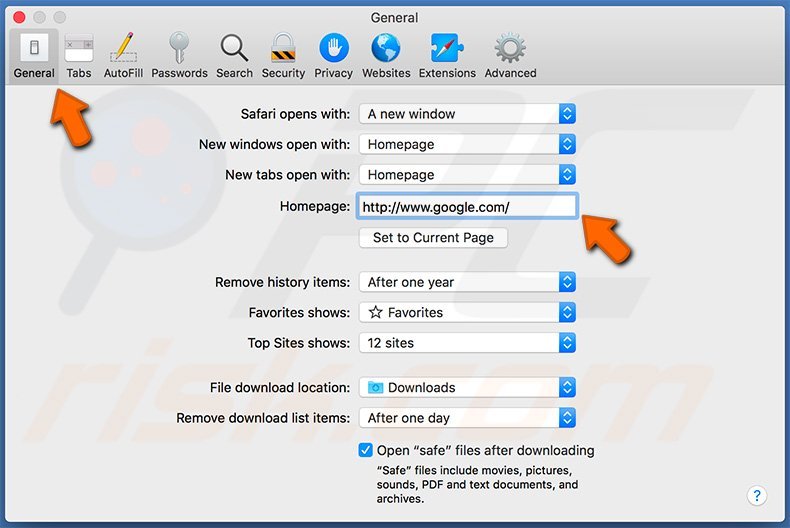The width and height of the screenshot is (790, 528).
Task: Open the General preferences pane
Action: coord(34,56)
